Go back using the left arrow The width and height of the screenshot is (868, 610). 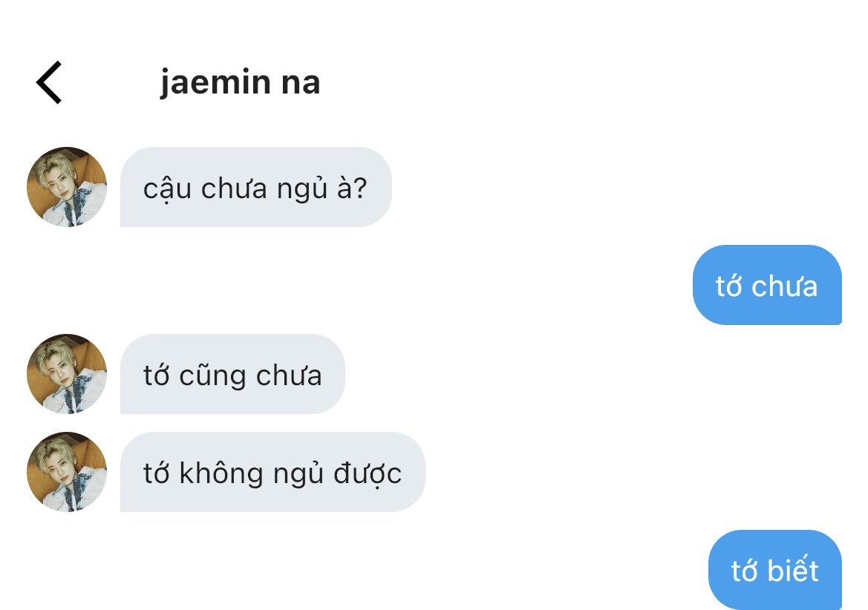tap(49, 82)
